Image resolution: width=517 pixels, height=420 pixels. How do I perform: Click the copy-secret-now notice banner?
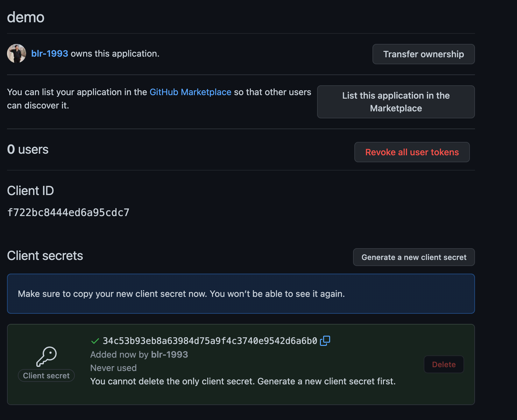coord(241,294)
